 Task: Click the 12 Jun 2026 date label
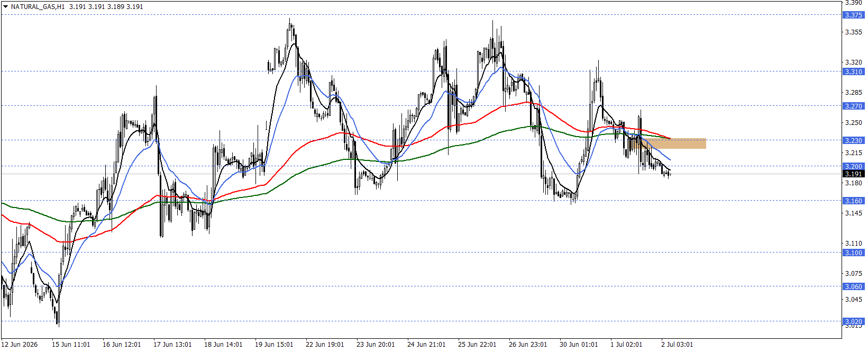click(20, 344)
